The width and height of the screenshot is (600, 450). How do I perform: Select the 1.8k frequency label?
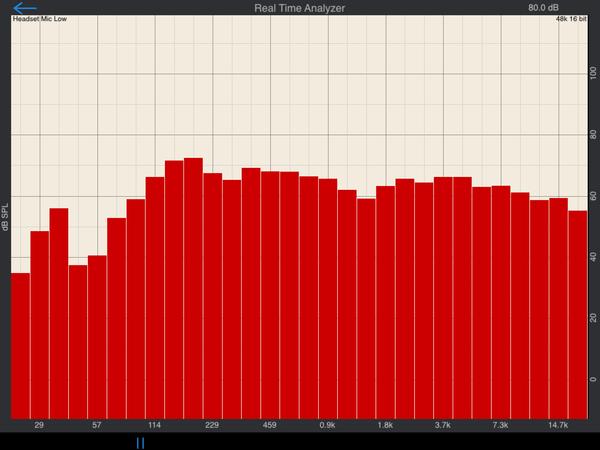pyautogui.click(x=385, y=425)
